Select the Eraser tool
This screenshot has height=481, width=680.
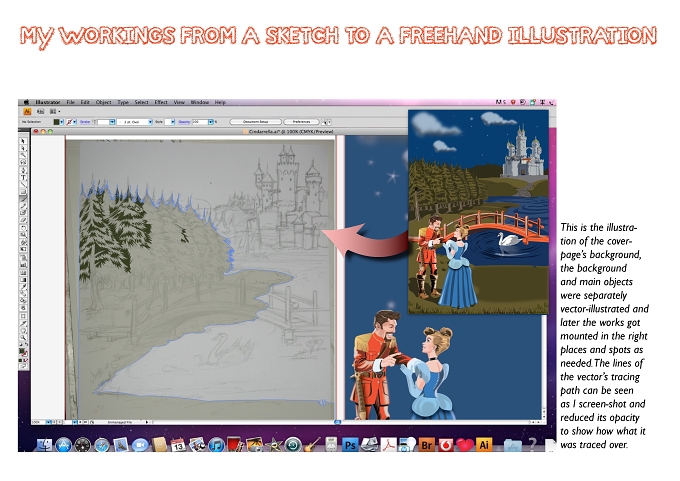tap(23, 220)
